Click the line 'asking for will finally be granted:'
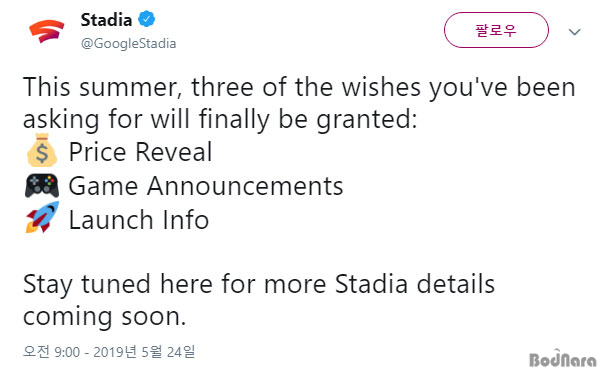 220,120
